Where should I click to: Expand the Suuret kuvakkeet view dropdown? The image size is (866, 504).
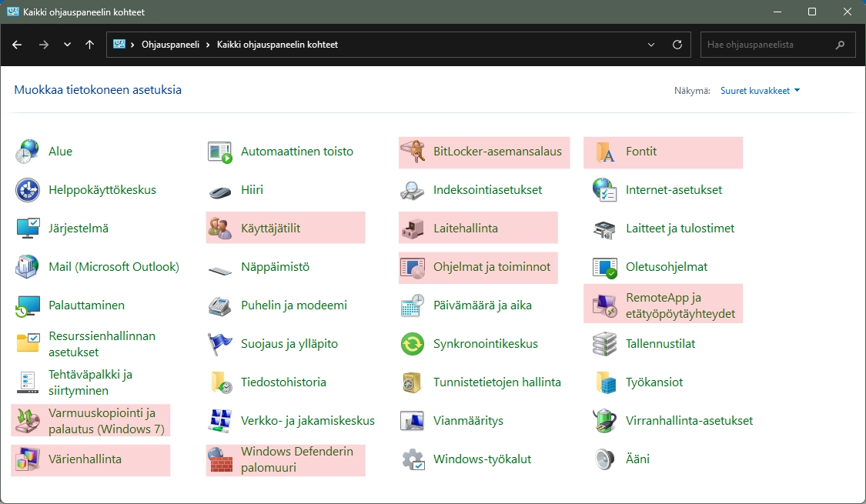pyautogui.click(x=760, y=91)
